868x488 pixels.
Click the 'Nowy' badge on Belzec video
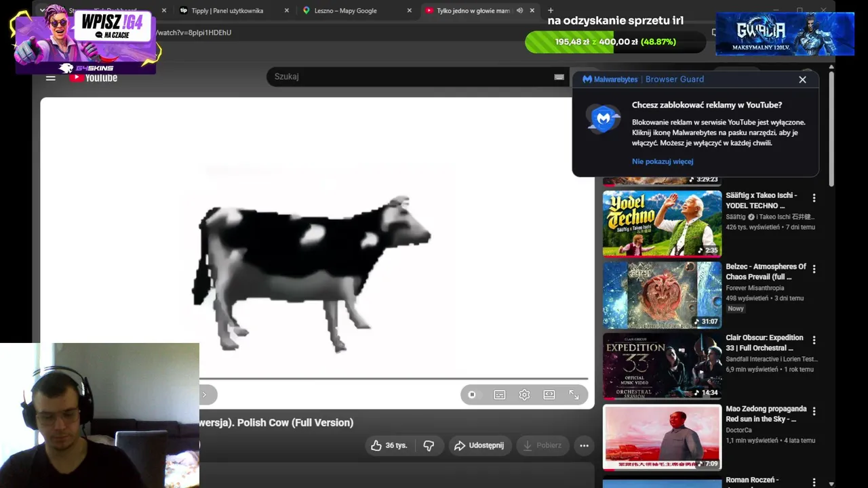736,308
